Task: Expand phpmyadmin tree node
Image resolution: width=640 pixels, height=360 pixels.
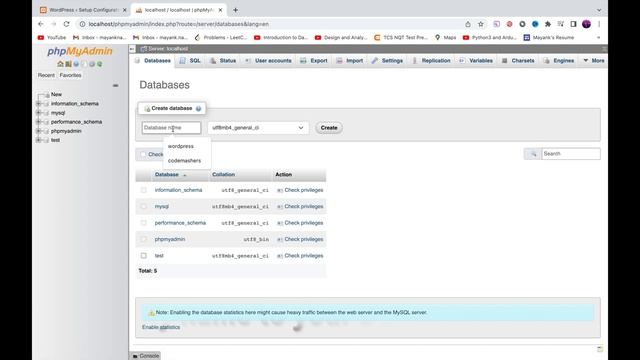Action: pyautogui.click(x=38, y=131)
